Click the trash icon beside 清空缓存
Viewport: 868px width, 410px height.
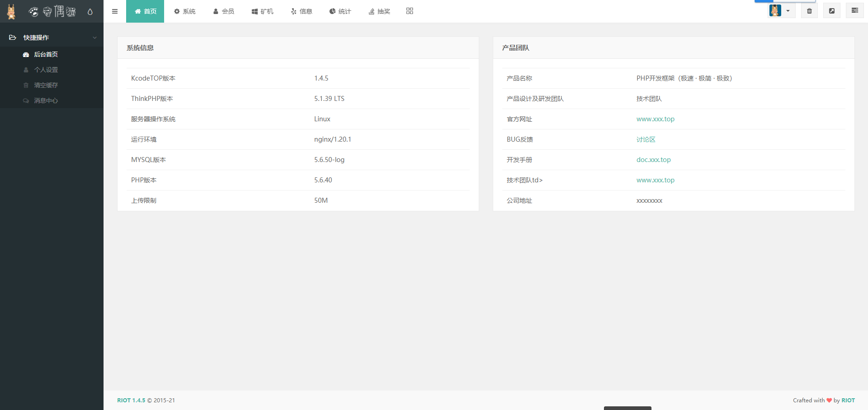[26, 85]
